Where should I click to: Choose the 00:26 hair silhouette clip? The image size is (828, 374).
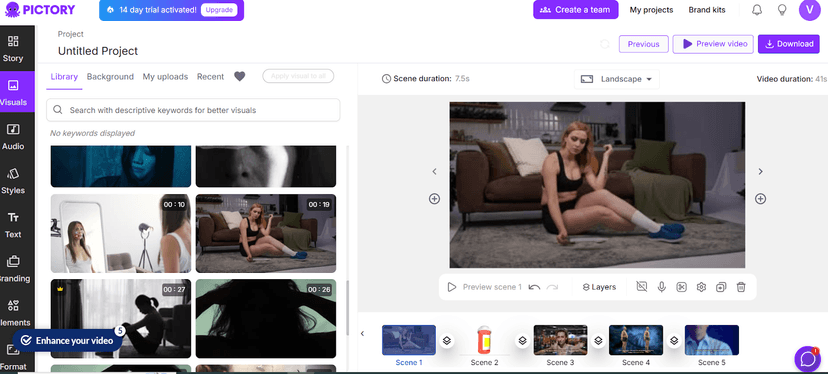(266, 319)
